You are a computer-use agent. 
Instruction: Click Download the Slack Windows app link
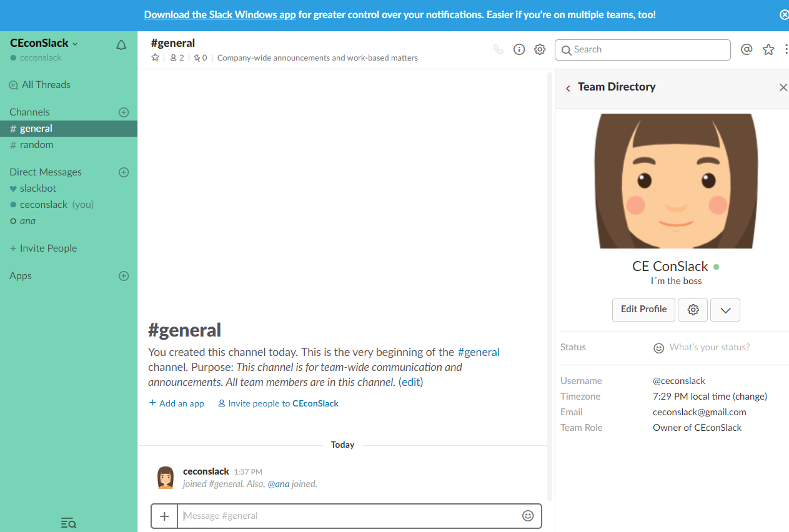click(x=220, y=14)
